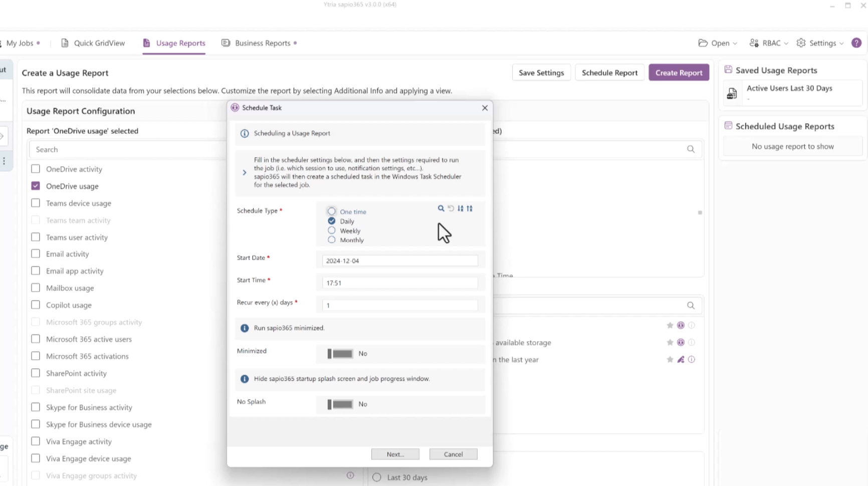
Task: Select the Monthly schedule type
Action: (331, 240)
